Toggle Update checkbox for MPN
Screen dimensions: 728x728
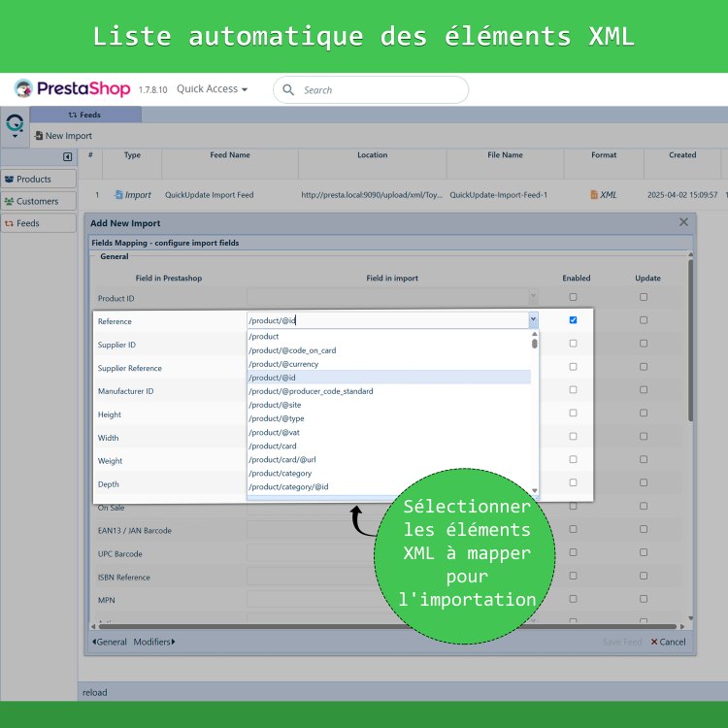click(x=644, y=599)
